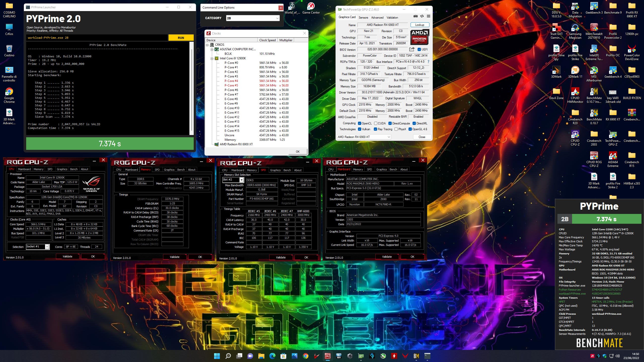Toggle the UEFI checkbox in GPU-Z
This screenshot has height=362, width=644.
point(419,50)
